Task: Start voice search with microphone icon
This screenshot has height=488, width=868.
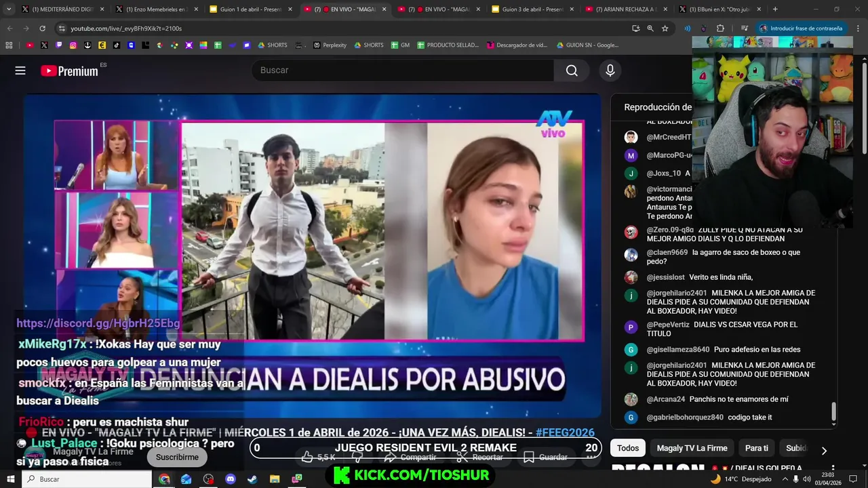Action: point(610,70)
